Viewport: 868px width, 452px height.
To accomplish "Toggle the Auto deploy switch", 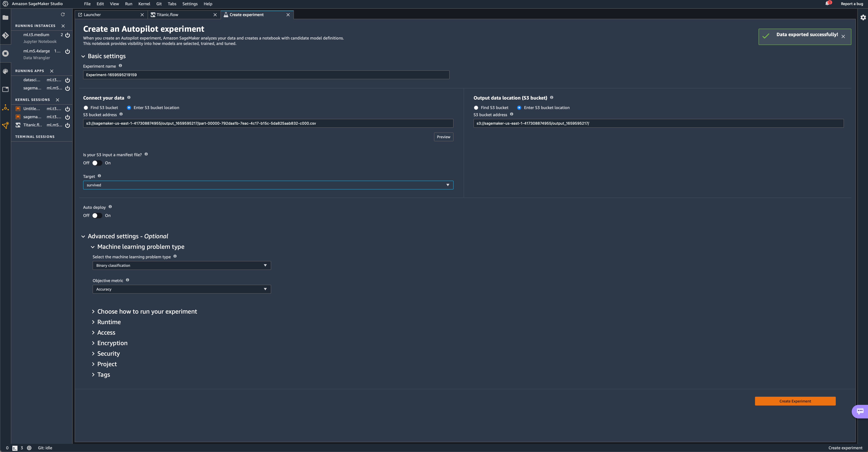I will [97, 216].
